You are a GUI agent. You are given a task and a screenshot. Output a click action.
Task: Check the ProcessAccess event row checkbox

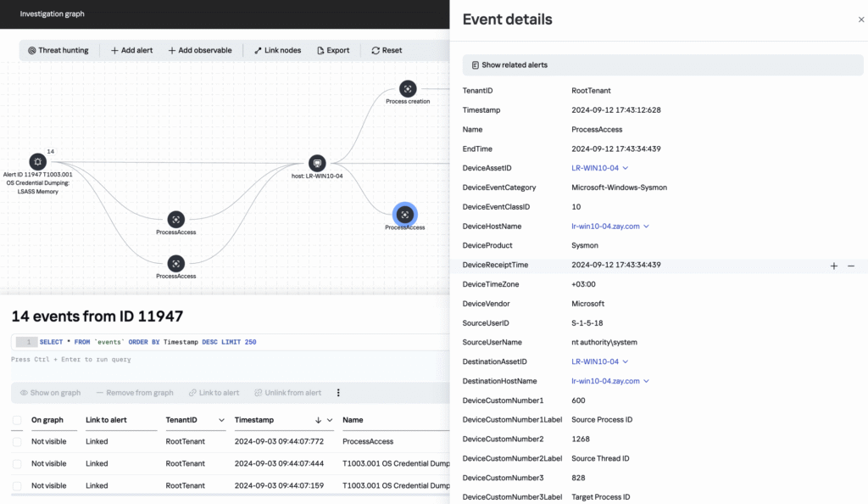(x=17, y=442)
